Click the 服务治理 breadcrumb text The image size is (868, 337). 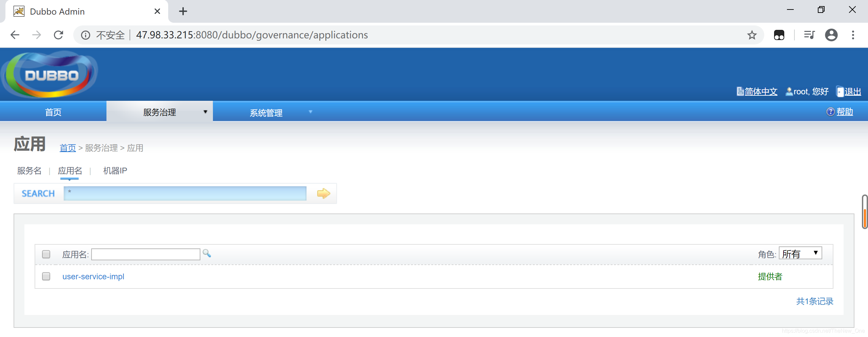[x=101, y=148]
